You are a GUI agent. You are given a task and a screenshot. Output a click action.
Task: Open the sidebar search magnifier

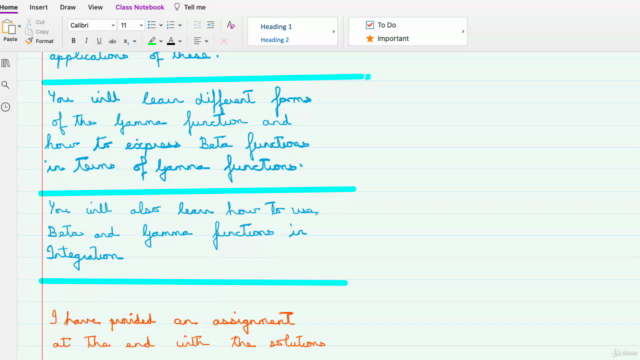tap(5, 85)
